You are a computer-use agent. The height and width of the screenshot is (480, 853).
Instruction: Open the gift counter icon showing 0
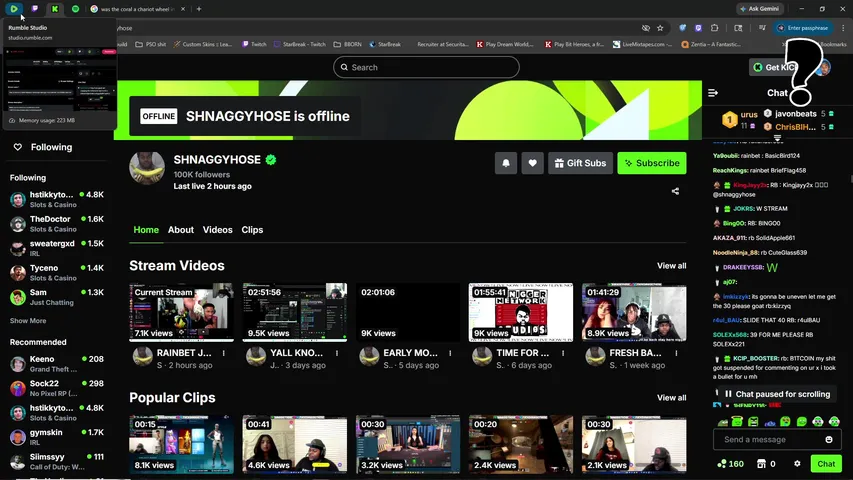tap(766, 464)
